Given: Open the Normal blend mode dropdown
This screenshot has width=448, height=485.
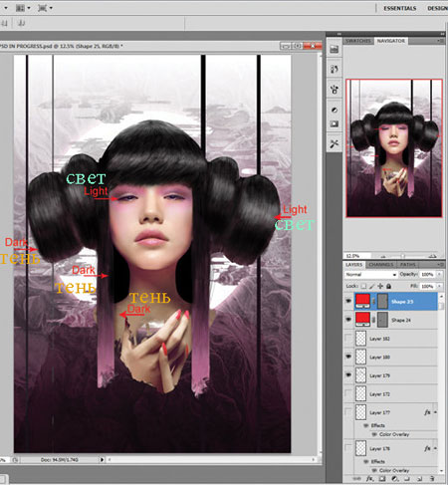Looking at the screenshot, I should pyautogui.click(x=370, y=275).
